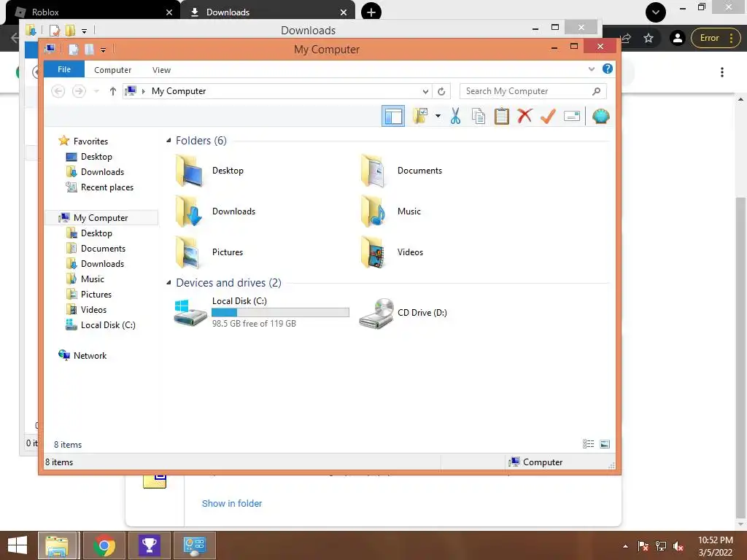Open a new Chrome tab
The height and width of the screenshot is (560, 747).
pyautogui.click(x=371, y=12)
